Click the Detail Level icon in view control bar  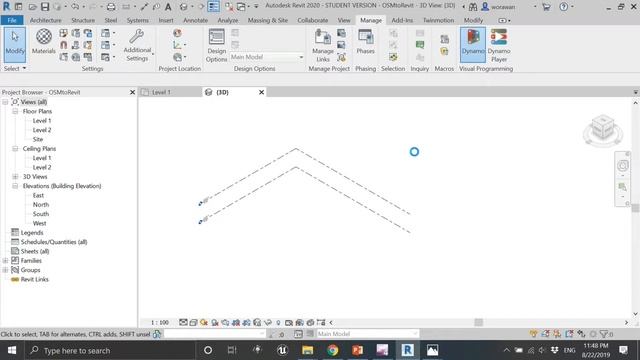coord(183,322)
